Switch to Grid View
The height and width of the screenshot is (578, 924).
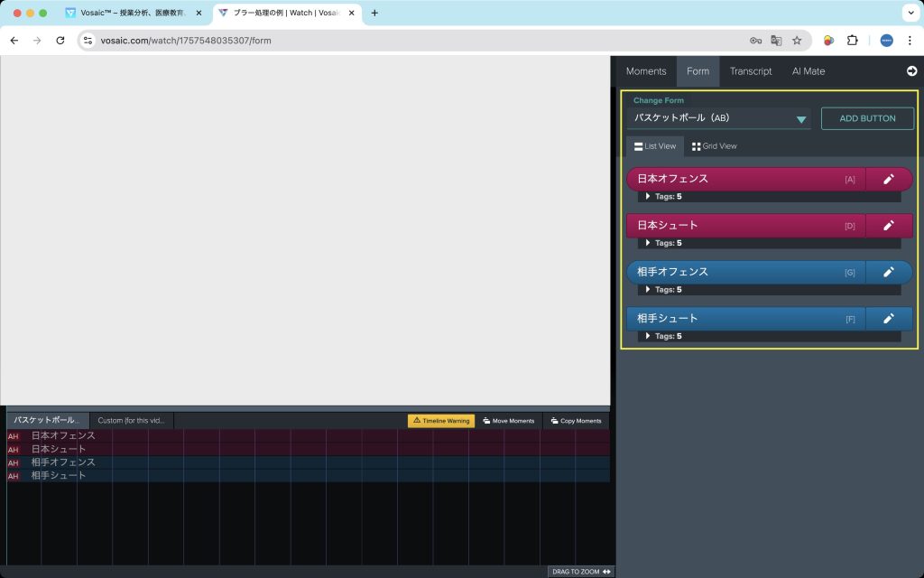click(714, 146)
